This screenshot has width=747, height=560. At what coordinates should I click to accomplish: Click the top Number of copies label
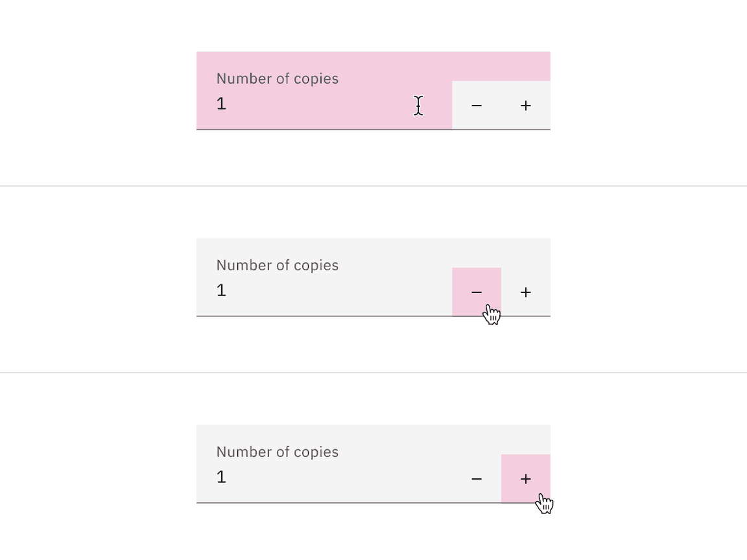pyautogui.click(x=277, y=78)
